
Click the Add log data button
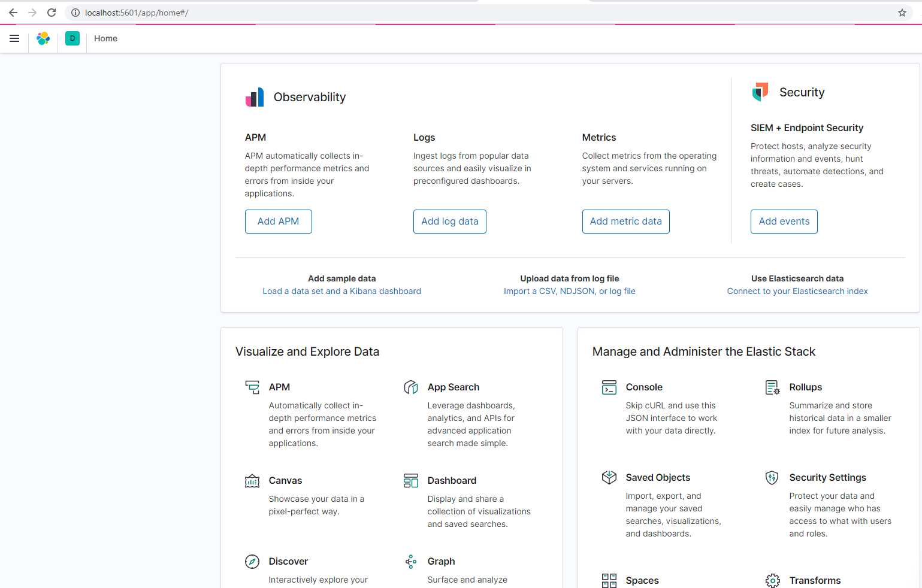click(x=450, y=222)
